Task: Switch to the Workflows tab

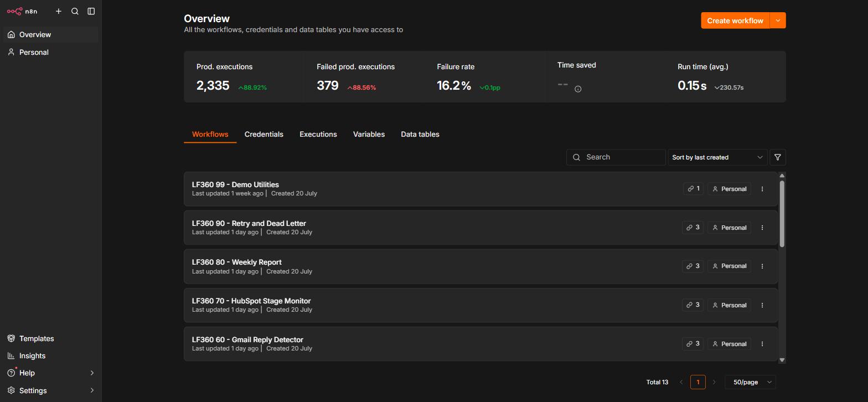Action: [210, 135]
